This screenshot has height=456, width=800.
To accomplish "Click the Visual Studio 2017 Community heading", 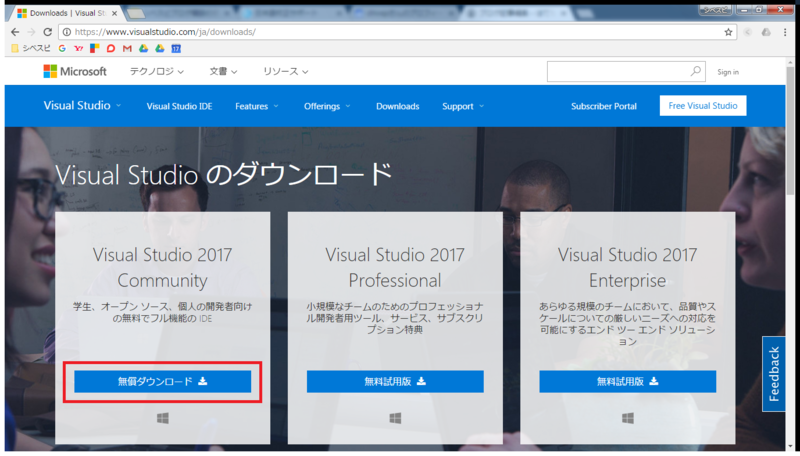I will pos(163,267).
